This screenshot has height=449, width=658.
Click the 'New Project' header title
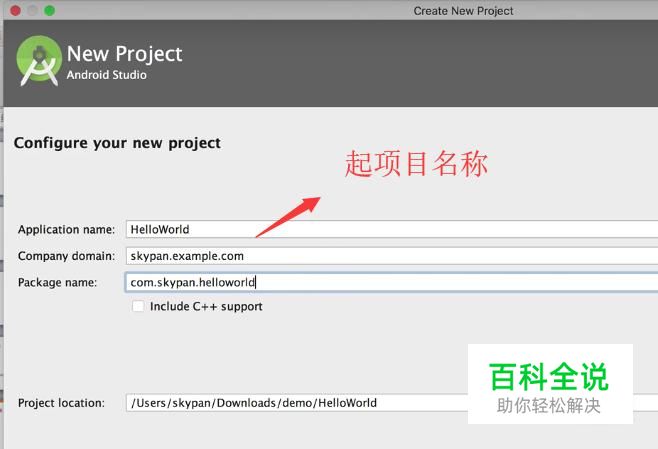(125, 54)
